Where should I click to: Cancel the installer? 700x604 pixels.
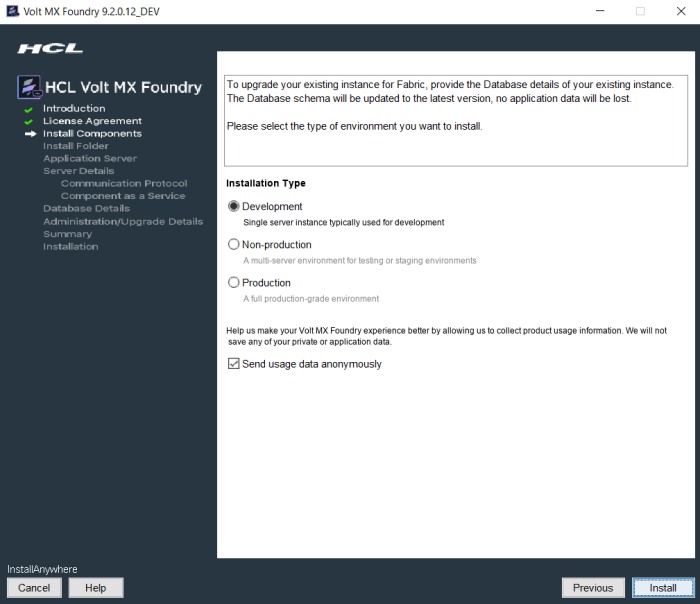tap(34, 588)
